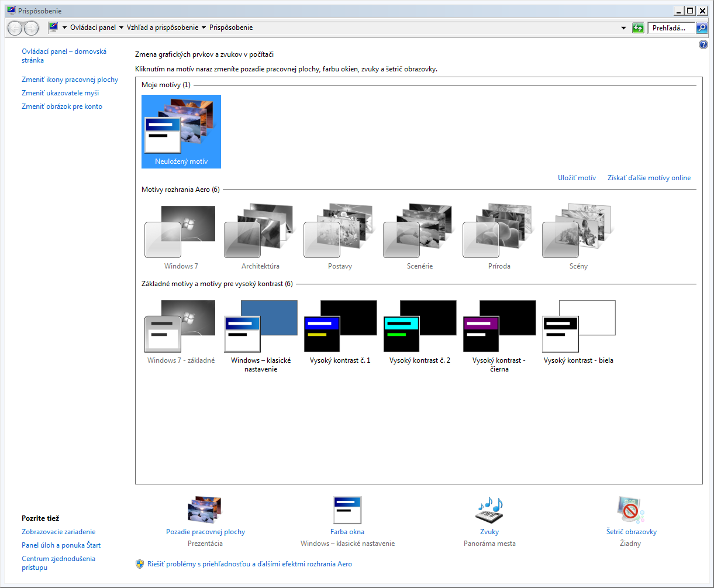
Task: Click the Prispôsobenie breadcrumb
Action: [x=231, y=27]
